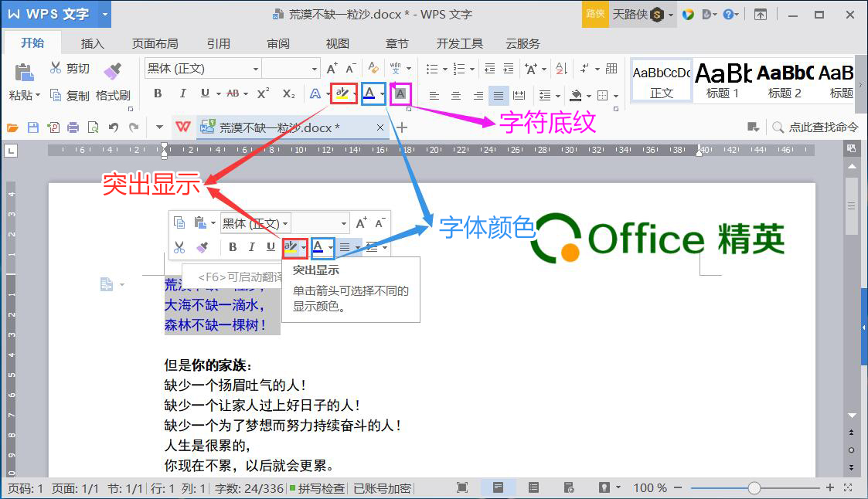Expand highlight color arrow in mini toolbar
The image size is (868, 499).
pyautogui.click(x=303, y=247)
